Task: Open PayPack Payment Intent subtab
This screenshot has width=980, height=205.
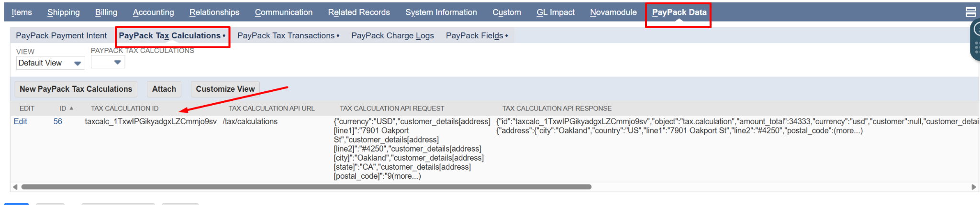Action: 61,36
